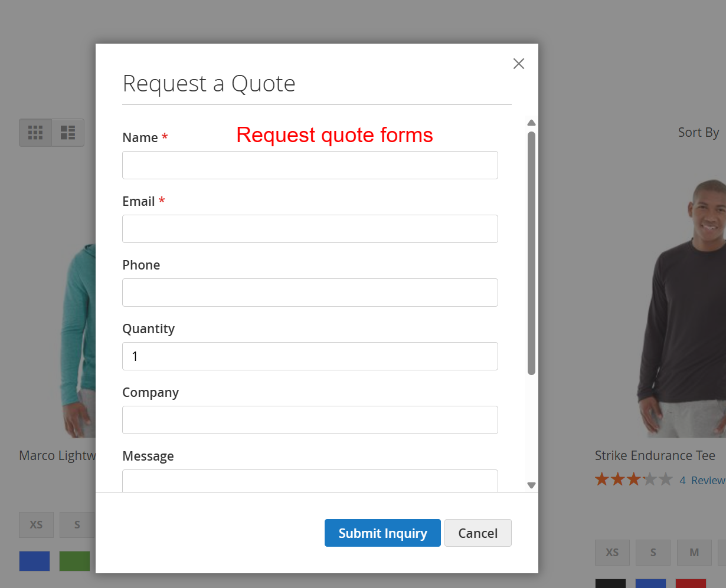Pick the green color swatch
The image size is (726, 588).
pos(74,561)
